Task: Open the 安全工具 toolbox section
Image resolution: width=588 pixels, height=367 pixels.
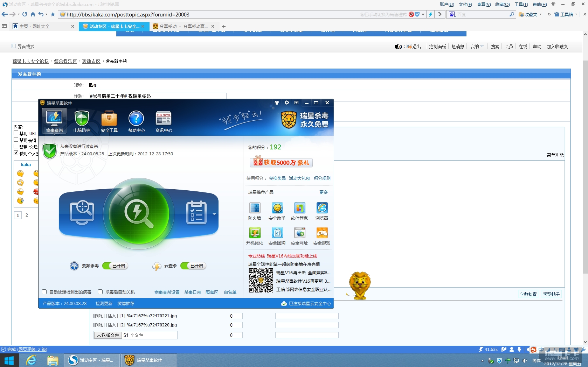Action: click(109, 121)
